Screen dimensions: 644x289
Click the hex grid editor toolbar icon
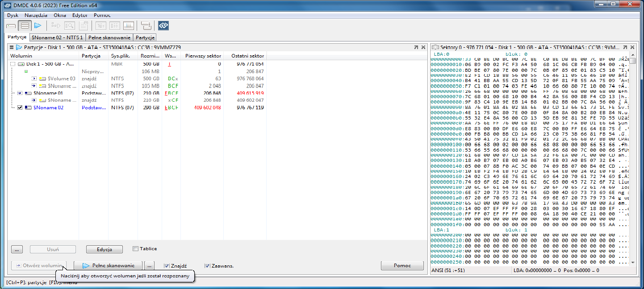129,26
